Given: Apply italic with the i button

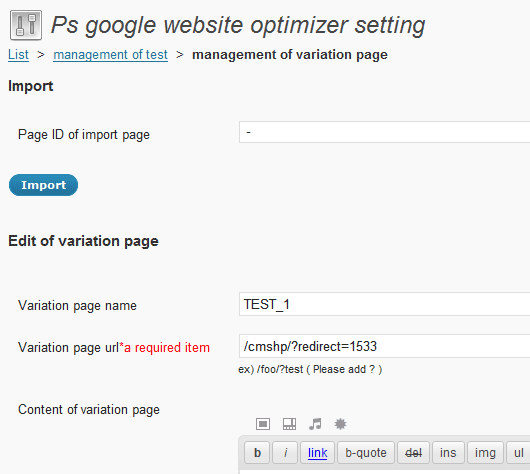Looking at the screenshot, I should tap(285, 452).
